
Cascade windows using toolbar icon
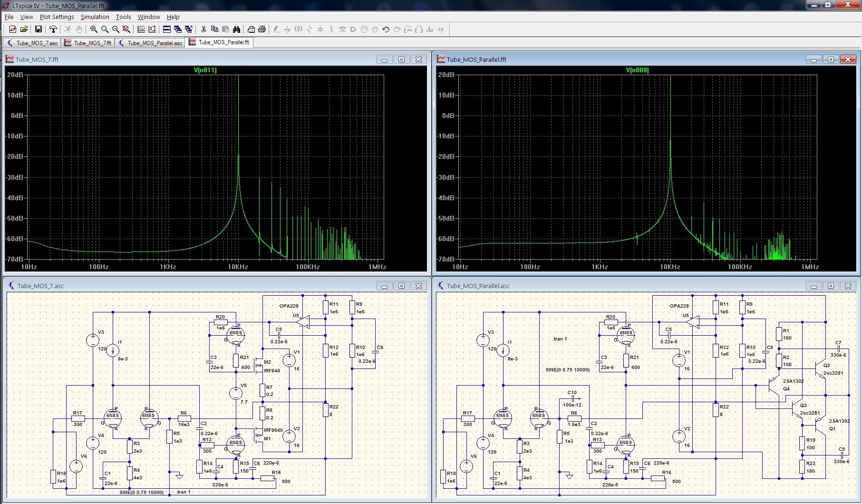tap(178, 29)
